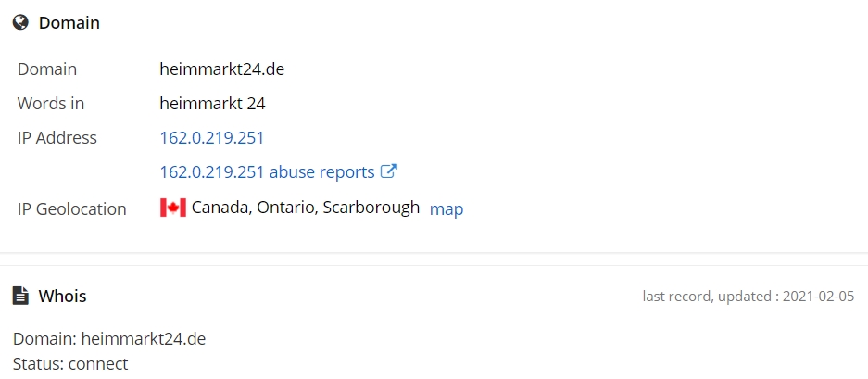Click the Canada flag icon
This screenshot has height=379, width=868.
[173, 208]
